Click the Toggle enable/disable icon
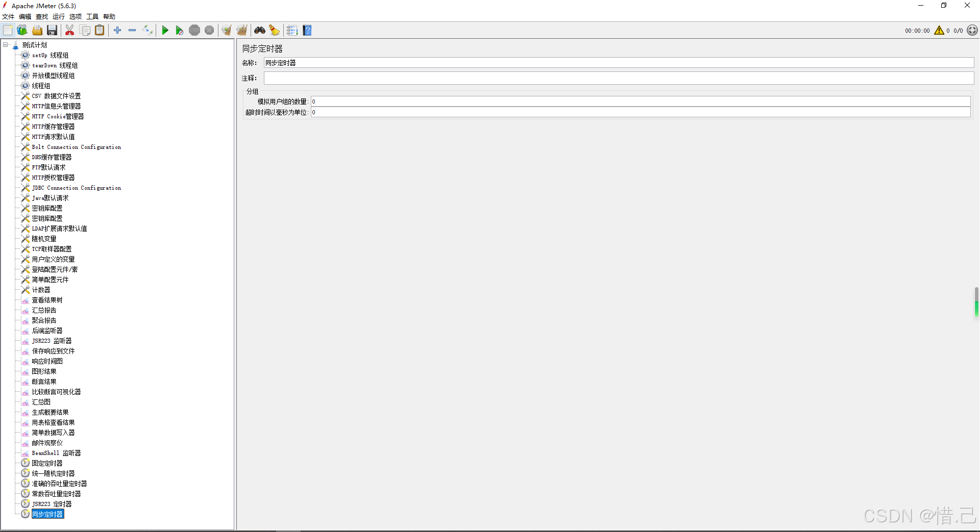Viewport: 980px width, 532px height. (x=148, y=31)
